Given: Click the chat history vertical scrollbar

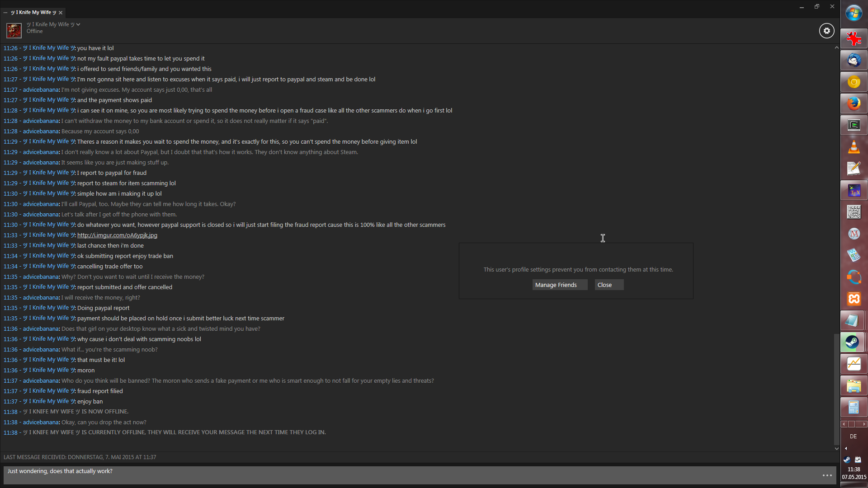Looking at the screenshot, I should click(836, 389).
